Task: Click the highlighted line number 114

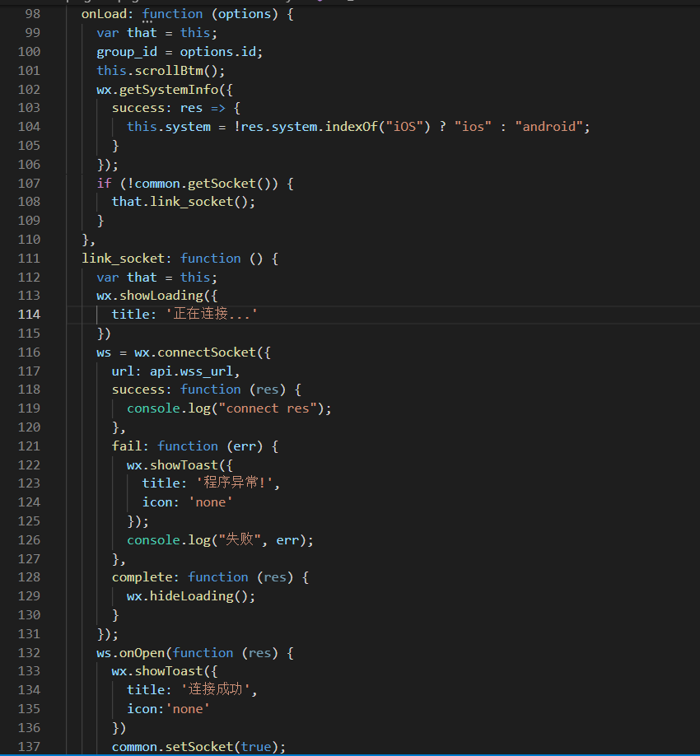Action: click(x=29, y=315)
